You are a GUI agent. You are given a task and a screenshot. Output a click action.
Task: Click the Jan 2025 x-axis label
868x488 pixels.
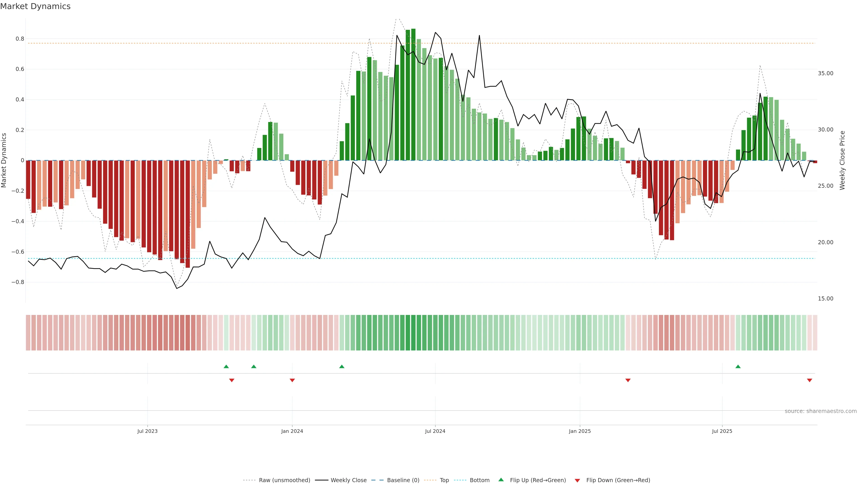(x=580, y=431)
